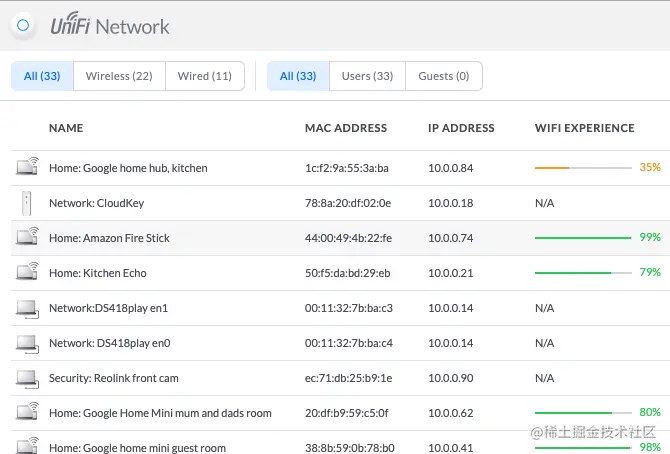Screen dimensions: 670x454
Task: Click the Google home mini guest room icon
Action: pyautogui.click(x=27, y=445)
